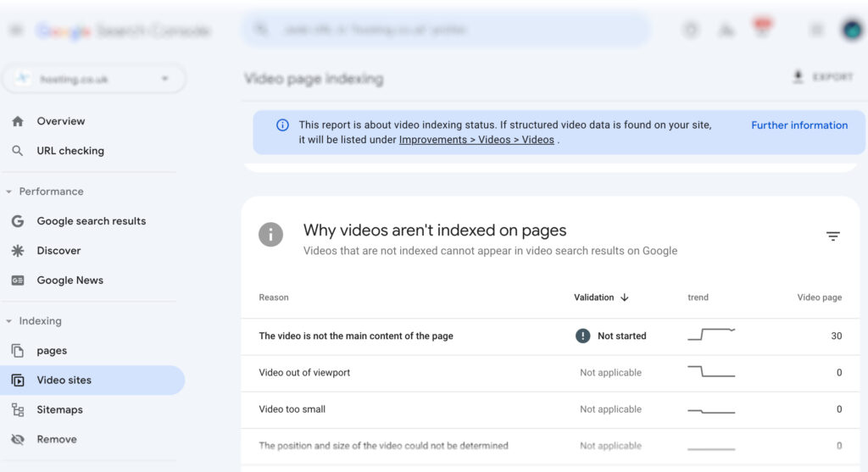Open the 'video is not the main content' row

[356, 336]
